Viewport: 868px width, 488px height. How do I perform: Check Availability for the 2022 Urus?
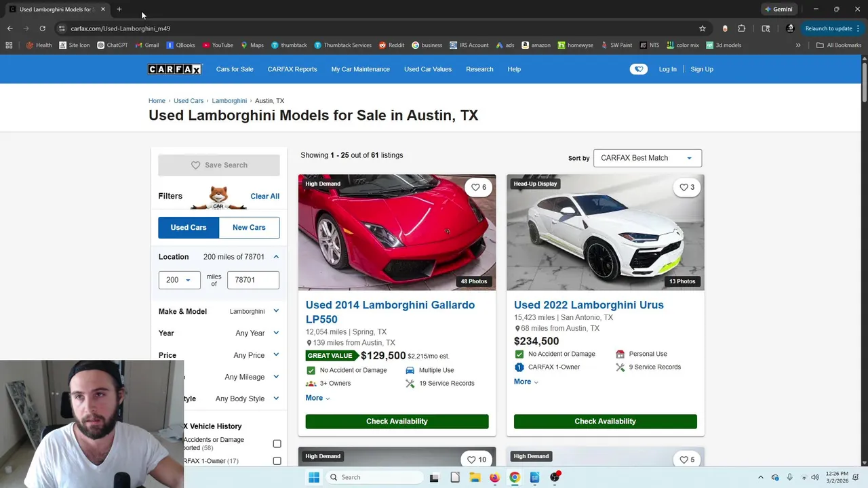coord(605,422)
